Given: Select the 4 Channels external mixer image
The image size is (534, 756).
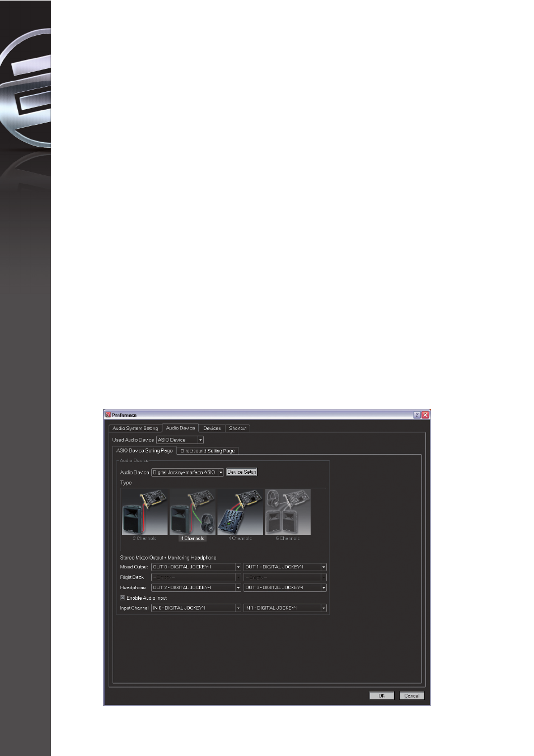Looking at the screenshot, I should [x=240, y=512].
